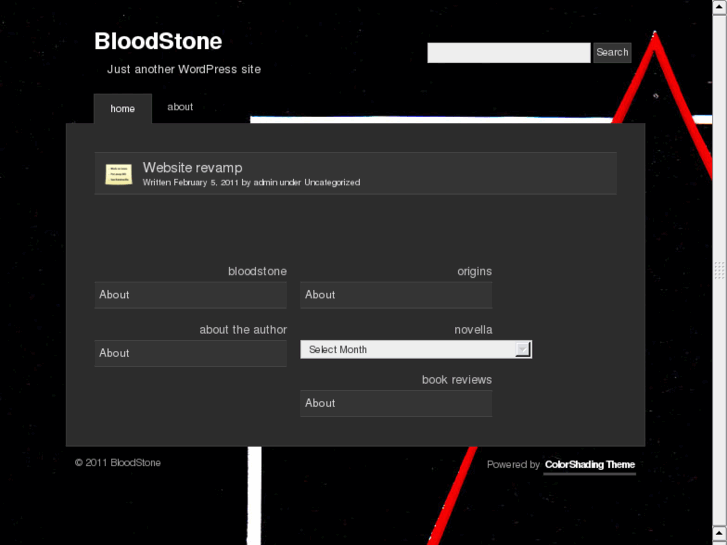Click the BloodStone site title
Screen dimensions: 727x545
[x=158, y=41]
